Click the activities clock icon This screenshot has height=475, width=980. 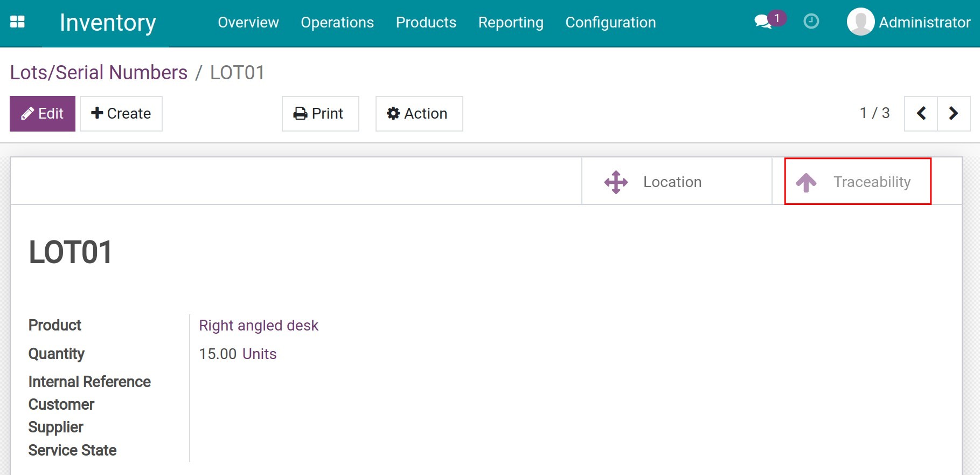(x=811, y=22)
